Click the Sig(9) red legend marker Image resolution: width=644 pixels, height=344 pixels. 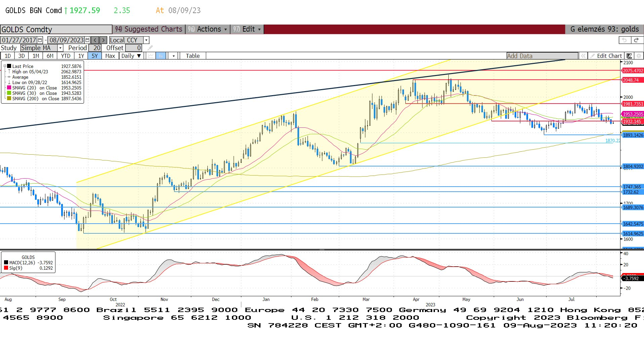click(6, 268)
